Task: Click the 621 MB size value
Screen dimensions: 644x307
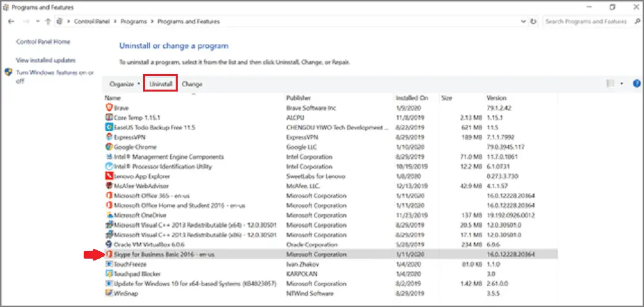Action: pos(472,127)
